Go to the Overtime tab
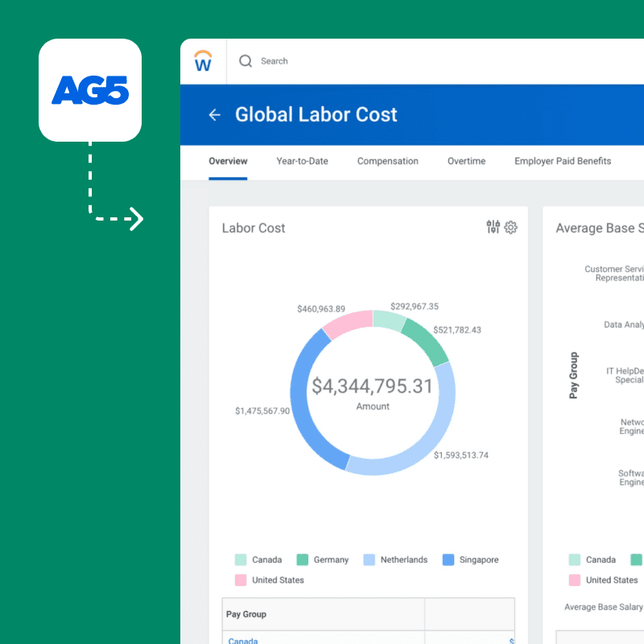The image size is (644, 644). pyautogui.click(x=466, y=161)
